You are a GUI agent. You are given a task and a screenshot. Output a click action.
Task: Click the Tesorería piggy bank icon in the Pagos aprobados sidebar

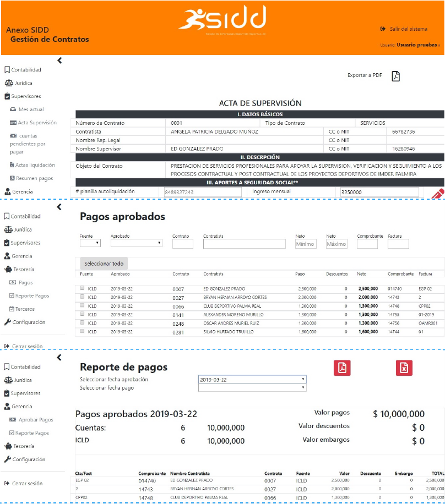[x=8, y=270]
